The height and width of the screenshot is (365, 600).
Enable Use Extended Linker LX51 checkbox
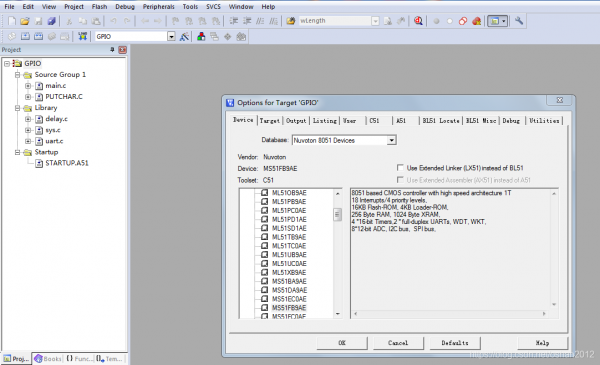(400, 168)
